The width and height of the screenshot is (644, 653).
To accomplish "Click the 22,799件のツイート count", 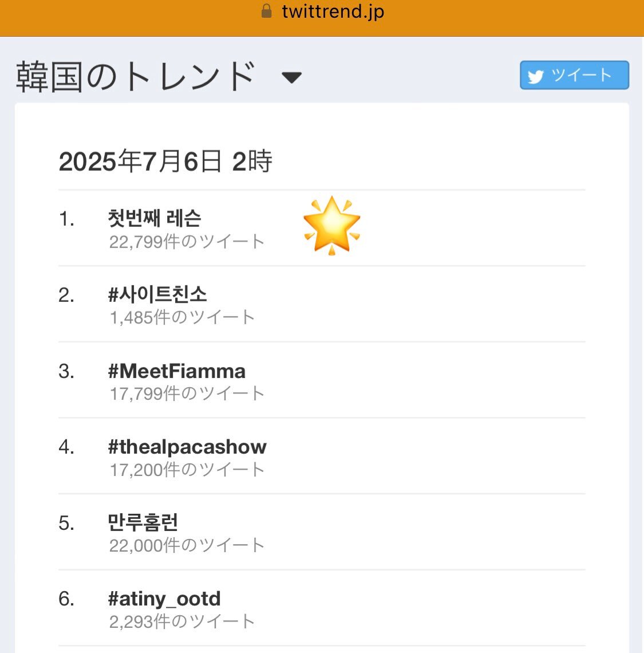I will (x=187, y=242).
